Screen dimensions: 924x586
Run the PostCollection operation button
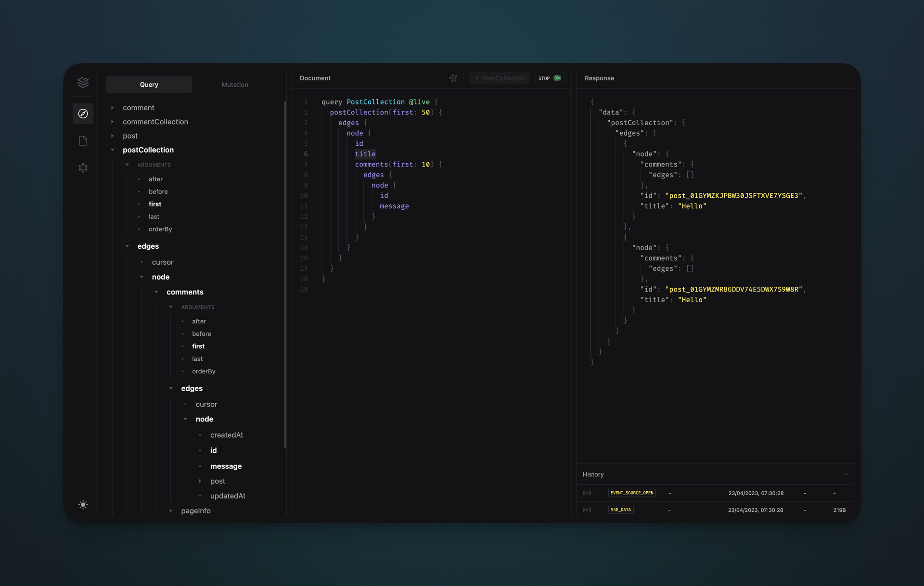click(500, 78)
